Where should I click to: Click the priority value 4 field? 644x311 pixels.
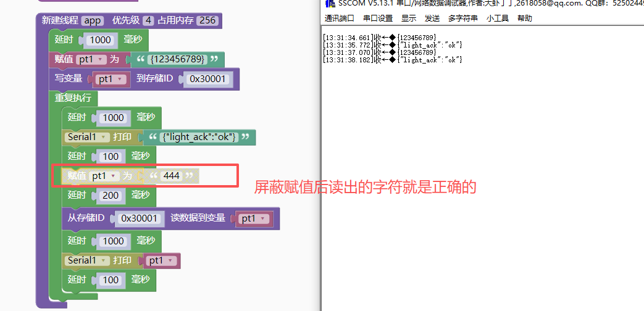(x=148, y=20)
